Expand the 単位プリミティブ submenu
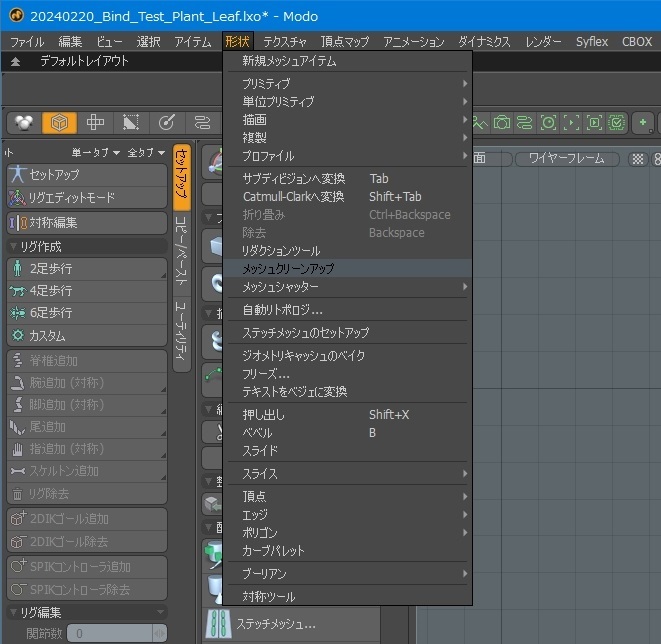 pos(347,102)
